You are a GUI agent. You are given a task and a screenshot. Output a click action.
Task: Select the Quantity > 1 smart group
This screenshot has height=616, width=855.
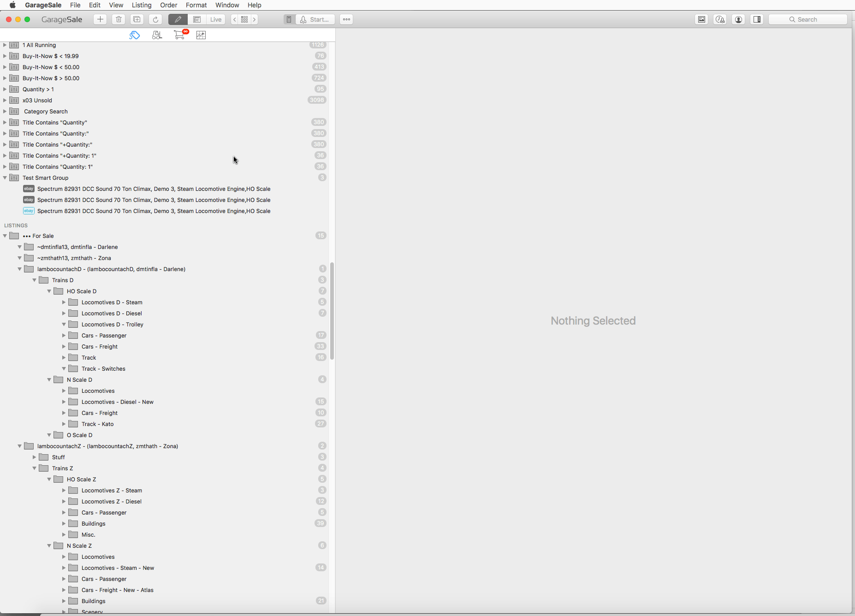164,89
